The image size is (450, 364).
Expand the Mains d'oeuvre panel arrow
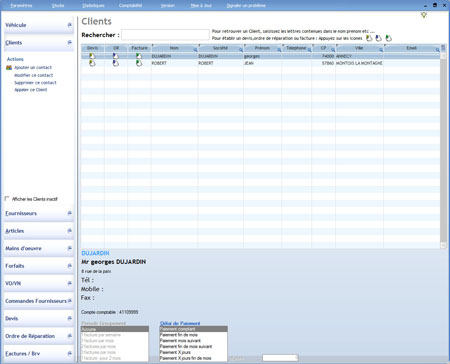69,248
